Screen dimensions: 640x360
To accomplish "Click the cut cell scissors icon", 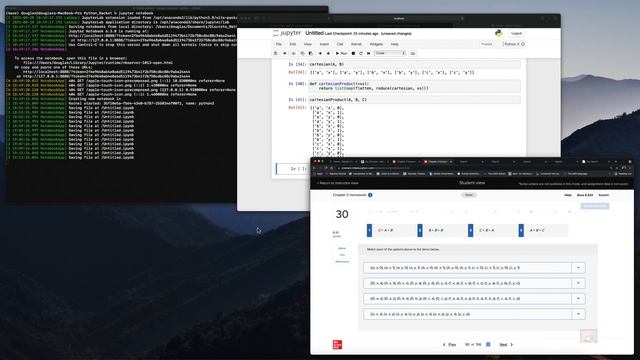I will [x=294, y=53].
